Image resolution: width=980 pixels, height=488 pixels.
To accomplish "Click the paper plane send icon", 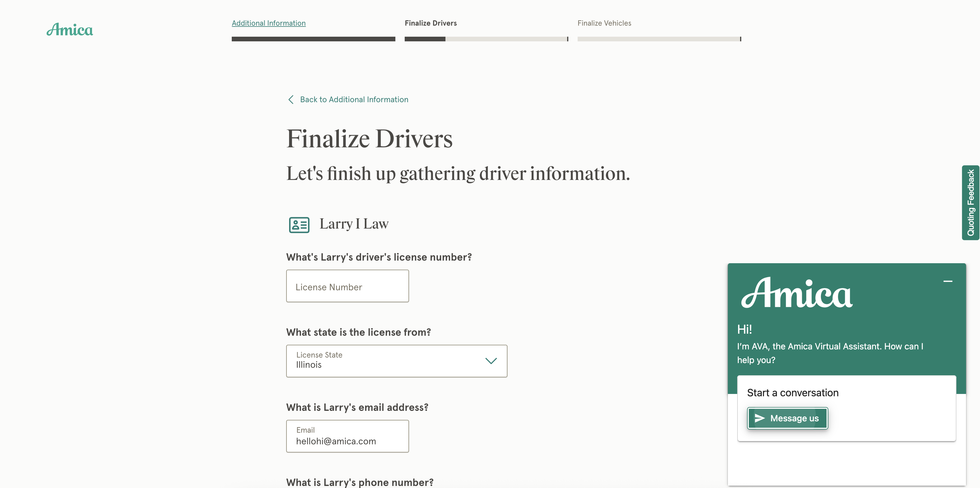I will [760, 418].
